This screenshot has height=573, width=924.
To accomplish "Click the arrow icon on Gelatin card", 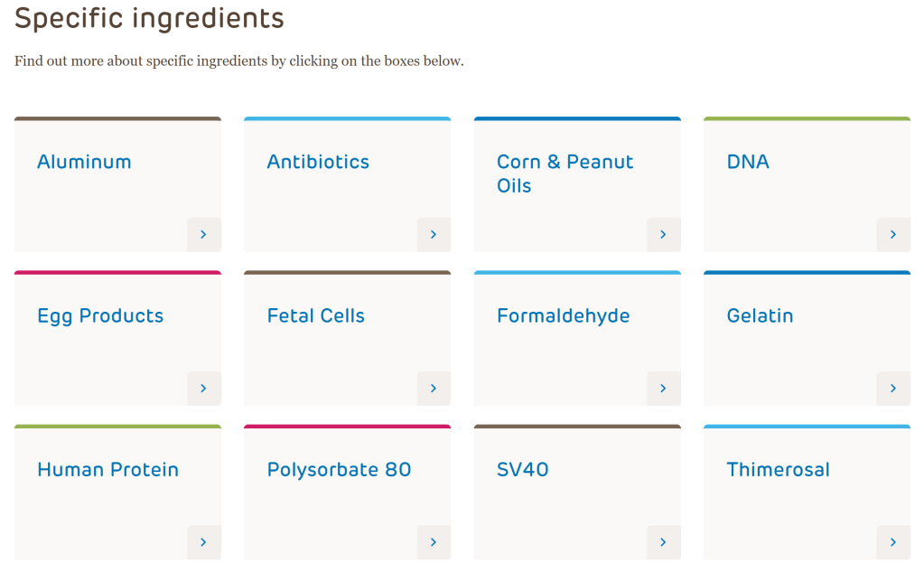I will coord(893,388).
